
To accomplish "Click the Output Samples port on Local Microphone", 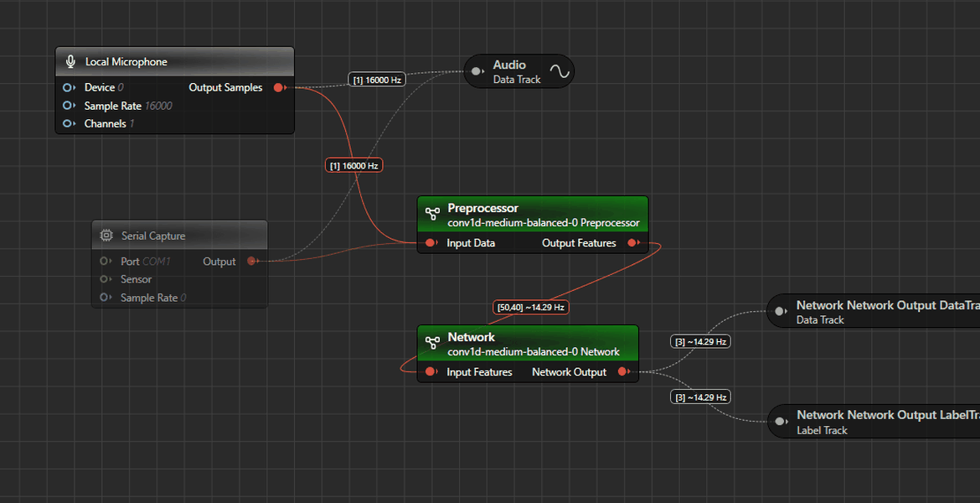I will pos(280,87).
